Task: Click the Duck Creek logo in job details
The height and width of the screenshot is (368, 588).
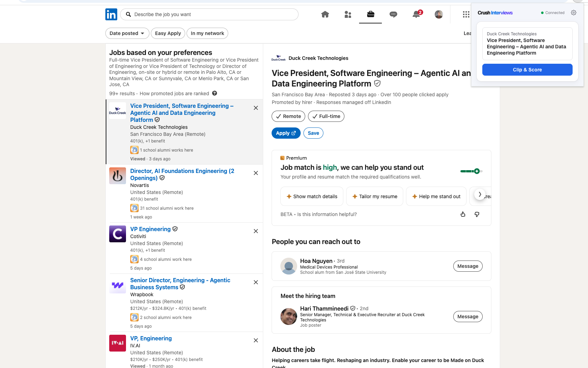Action: point(279,58)
